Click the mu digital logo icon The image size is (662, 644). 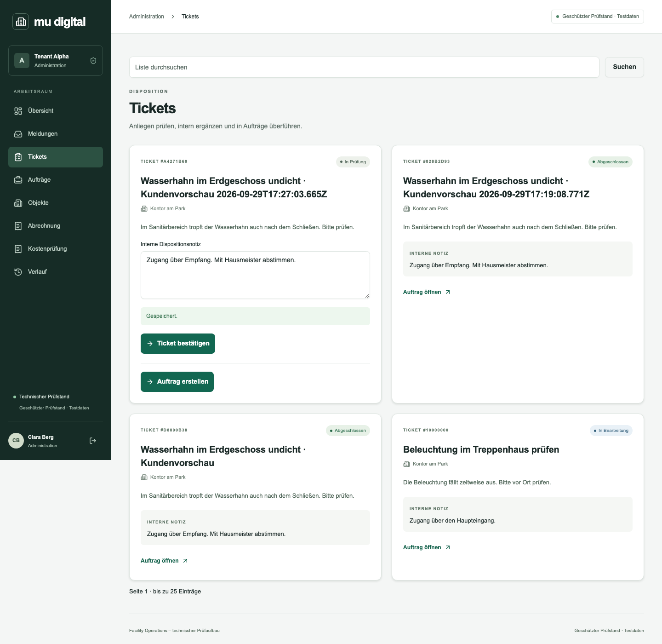(21, 22)
